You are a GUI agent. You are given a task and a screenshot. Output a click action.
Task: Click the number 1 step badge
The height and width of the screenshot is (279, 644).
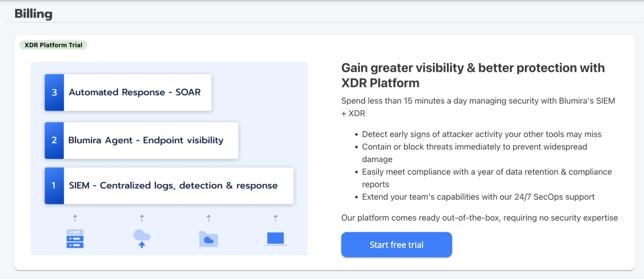[x=54, y=185]
